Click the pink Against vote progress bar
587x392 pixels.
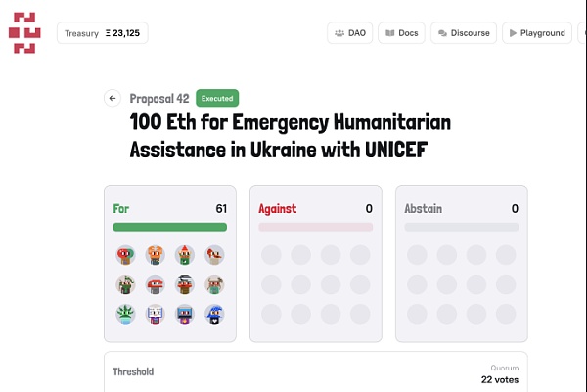tap(315, 228)
